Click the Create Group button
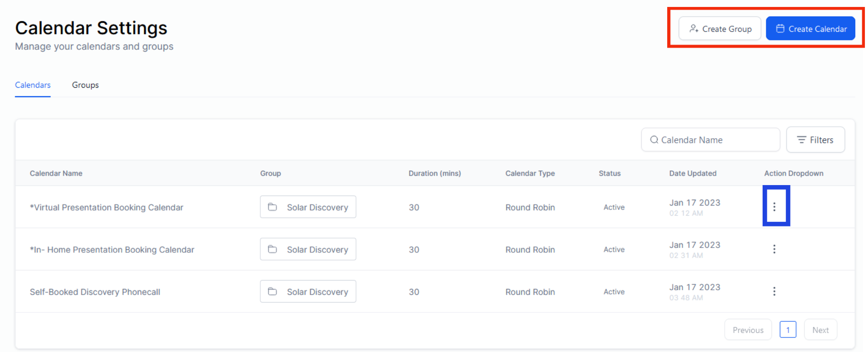The width and height of the screenshot is (868, 352). [x=720, y=29]
